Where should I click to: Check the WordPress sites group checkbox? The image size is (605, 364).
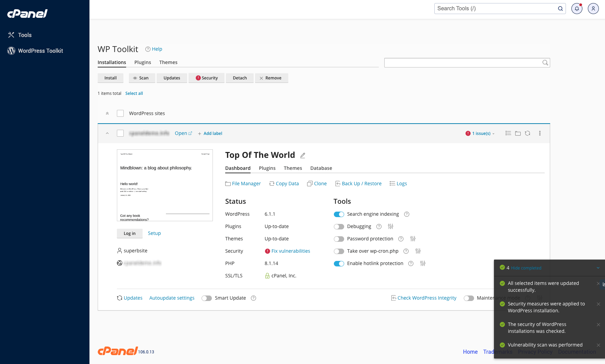tap(120, 113)
